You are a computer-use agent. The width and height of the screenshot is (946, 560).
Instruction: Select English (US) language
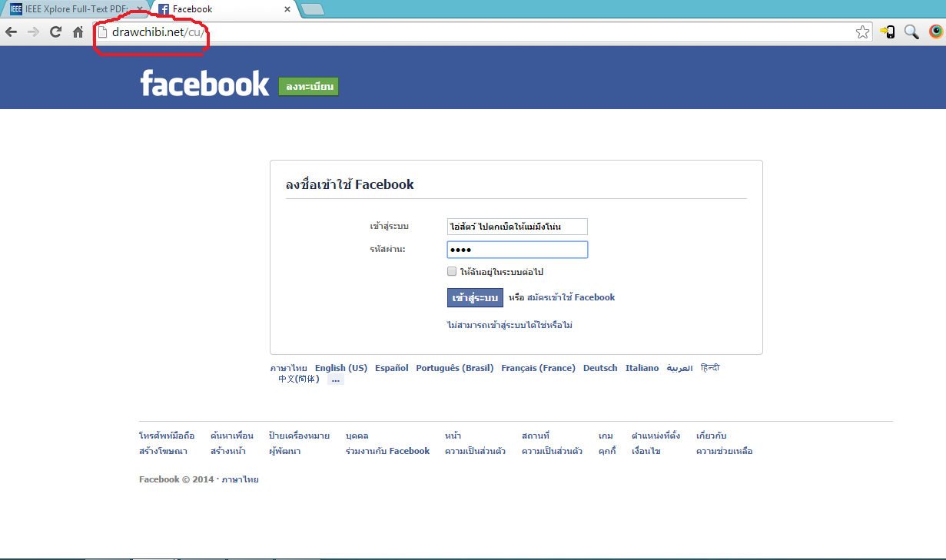coord(341,368)
